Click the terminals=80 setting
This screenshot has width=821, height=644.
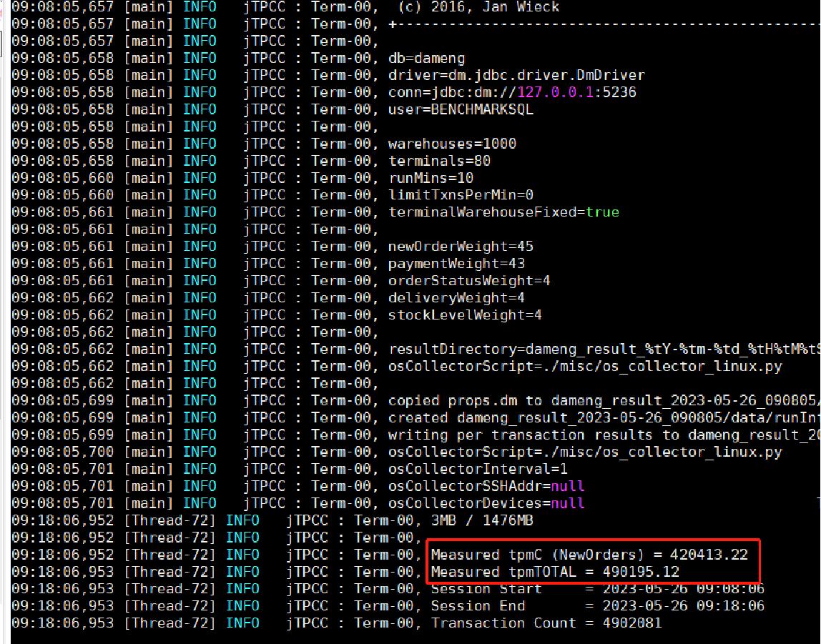tap(439, 161)
